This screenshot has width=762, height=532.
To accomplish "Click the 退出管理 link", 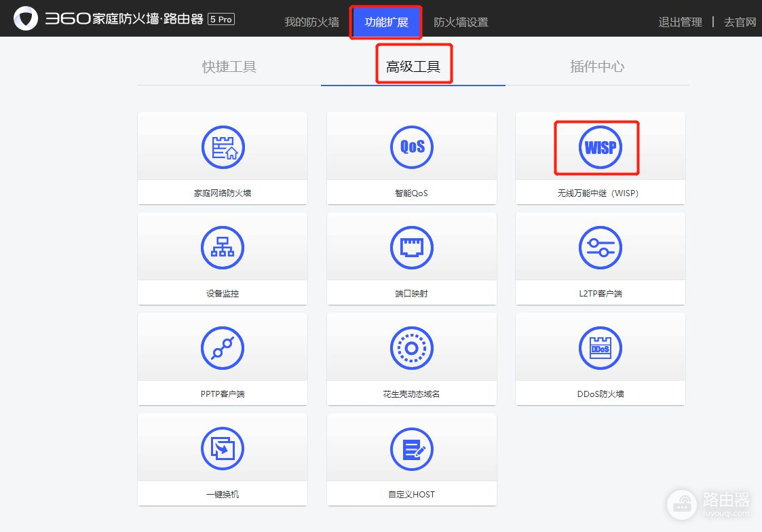I will pyautogui.click(x=680, y=22).
